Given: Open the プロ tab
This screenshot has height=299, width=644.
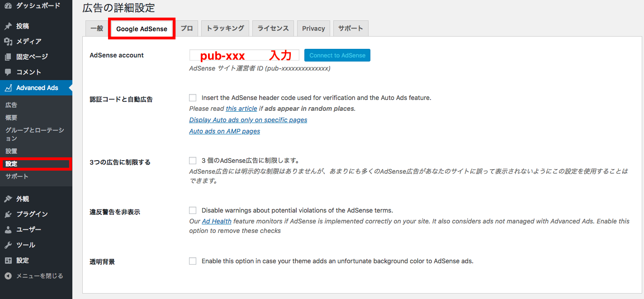Looking at the screenshot, I should [x=187, y=28].
